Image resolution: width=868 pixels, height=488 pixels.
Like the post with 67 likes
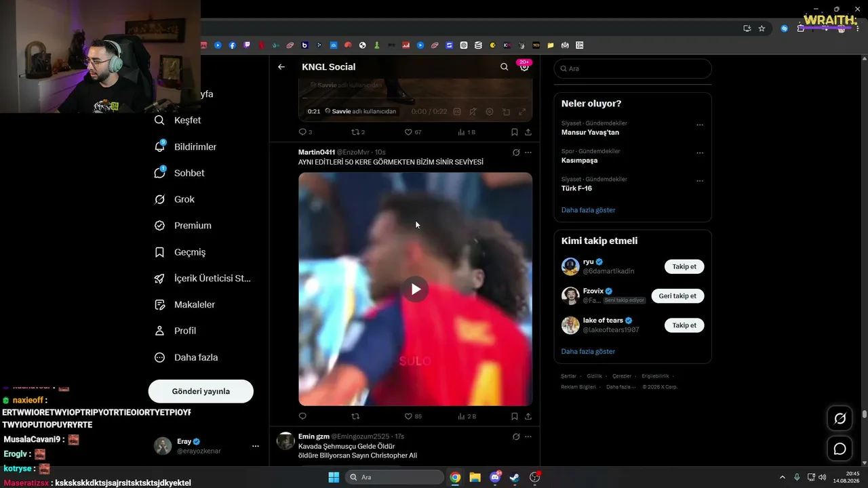pyautogui.click(x=412, y=132)
